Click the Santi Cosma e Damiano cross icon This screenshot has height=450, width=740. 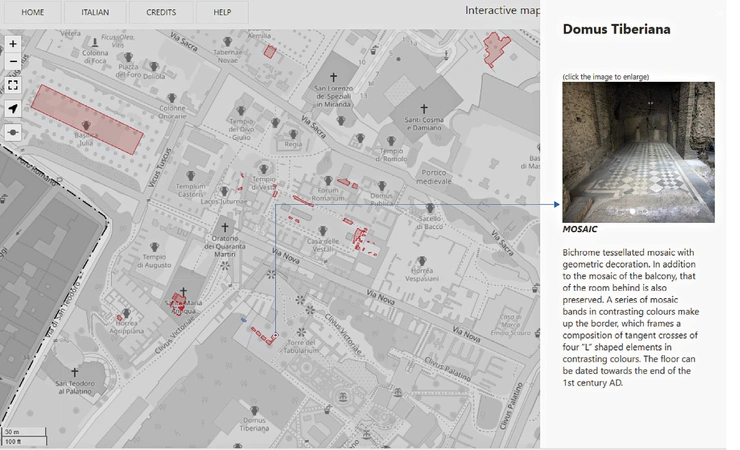coord(422,108)
